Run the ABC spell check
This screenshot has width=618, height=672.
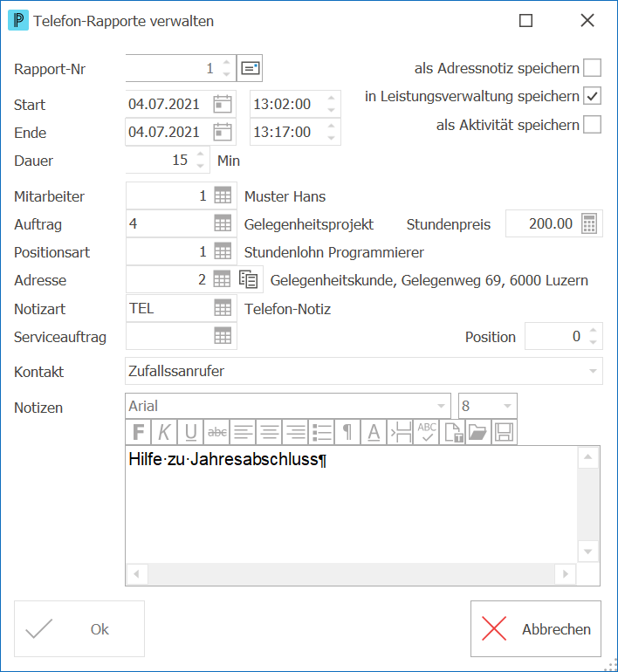pyautogui.click(x=426, y=432)
